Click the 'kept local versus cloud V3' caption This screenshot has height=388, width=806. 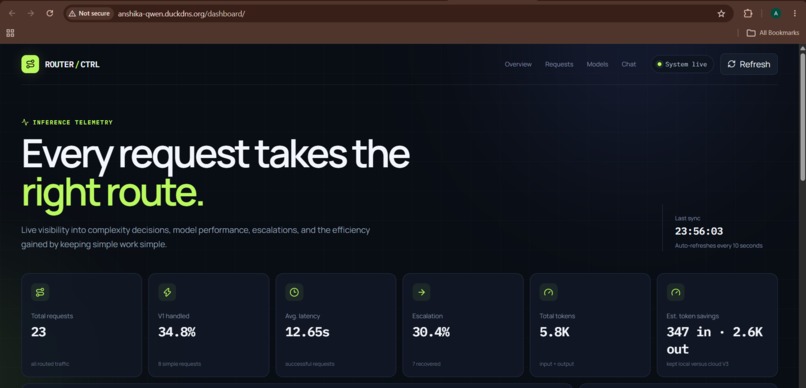tap(698, 364)
